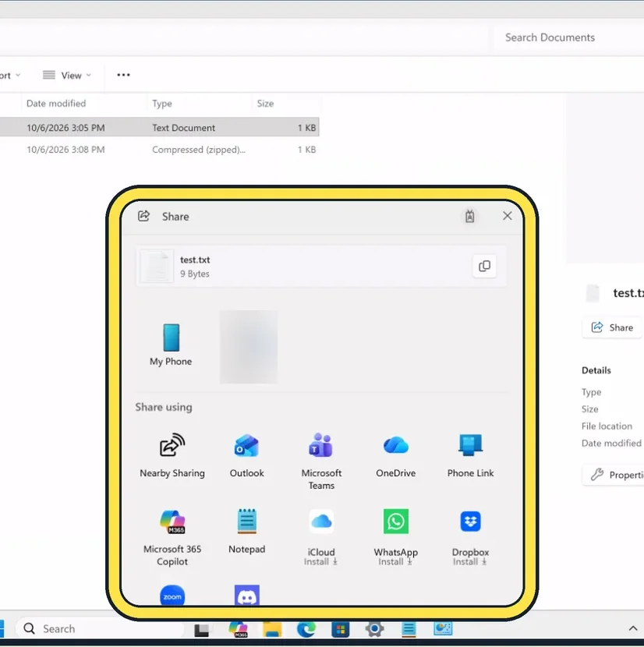Image resolution: width=644 pixels, height=647 pixels.
Task: Select the Text Document row
Action: point(159,128)
